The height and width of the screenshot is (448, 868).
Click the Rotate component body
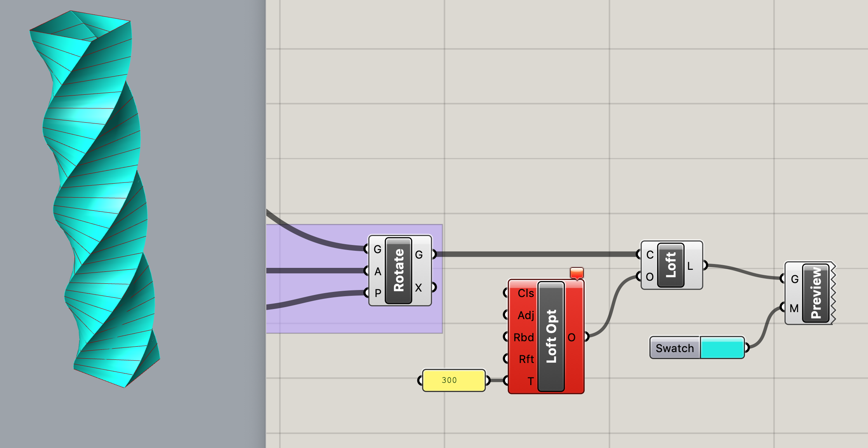398,271
